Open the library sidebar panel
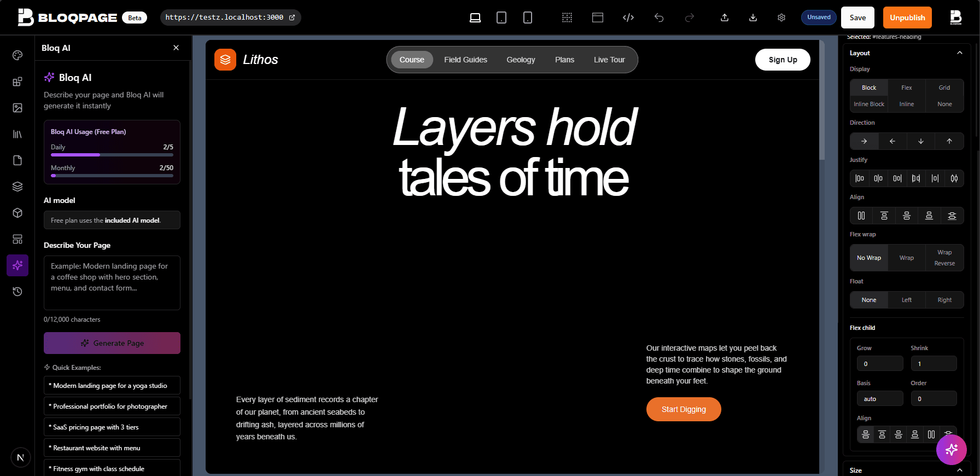This screenshot has width=980, height=476. (17, 134)
